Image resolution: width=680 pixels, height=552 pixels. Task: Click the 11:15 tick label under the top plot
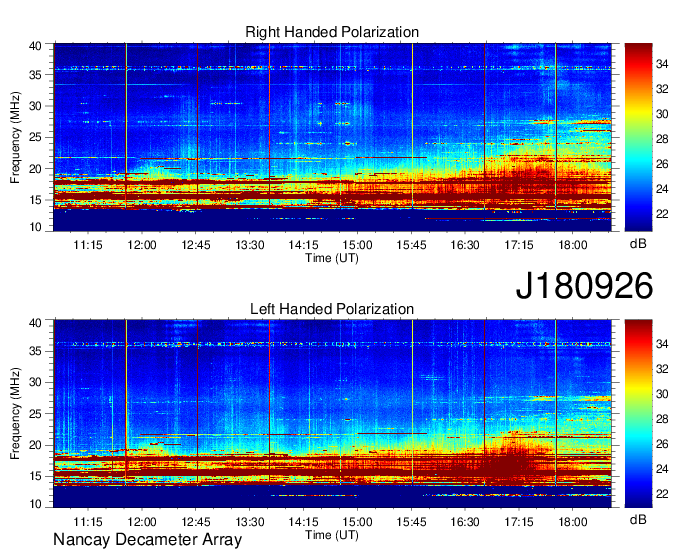point(88,245)
